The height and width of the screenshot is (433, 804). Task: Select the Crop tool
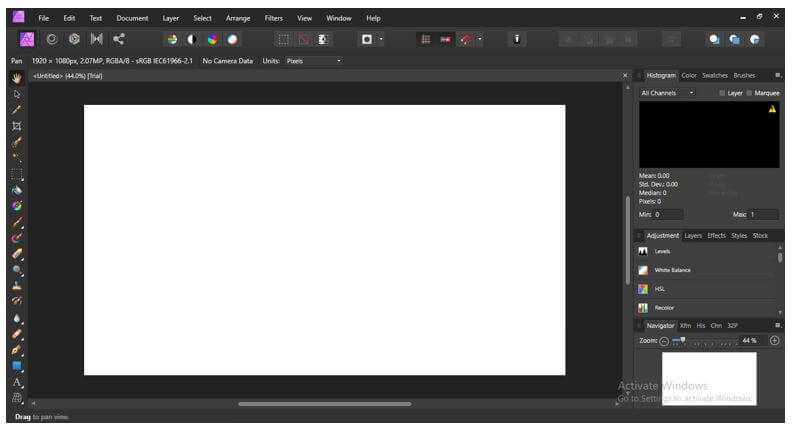click(17, 126)
